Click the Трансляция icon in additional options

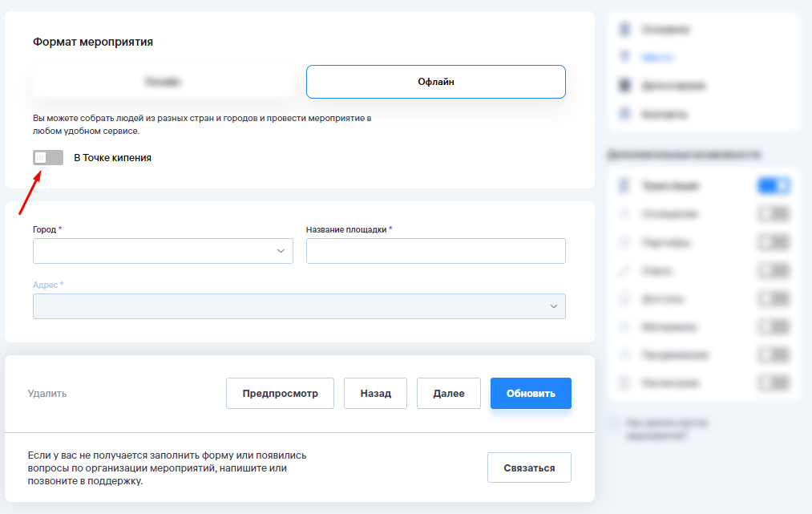624,185
